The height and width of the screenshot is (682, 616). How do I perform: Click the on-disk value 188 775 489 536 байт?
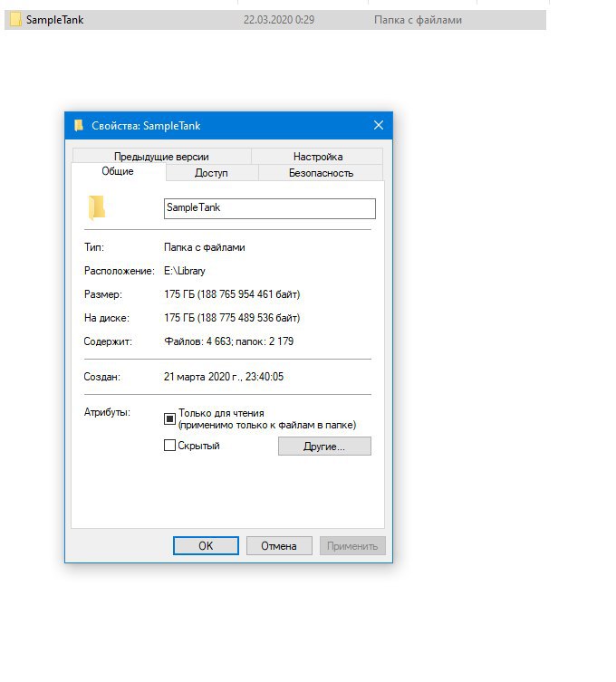[249, 318]
